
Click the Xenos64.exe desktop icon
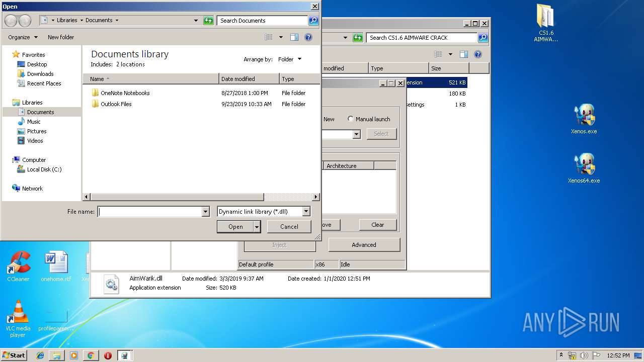click(x=584, y=168)
